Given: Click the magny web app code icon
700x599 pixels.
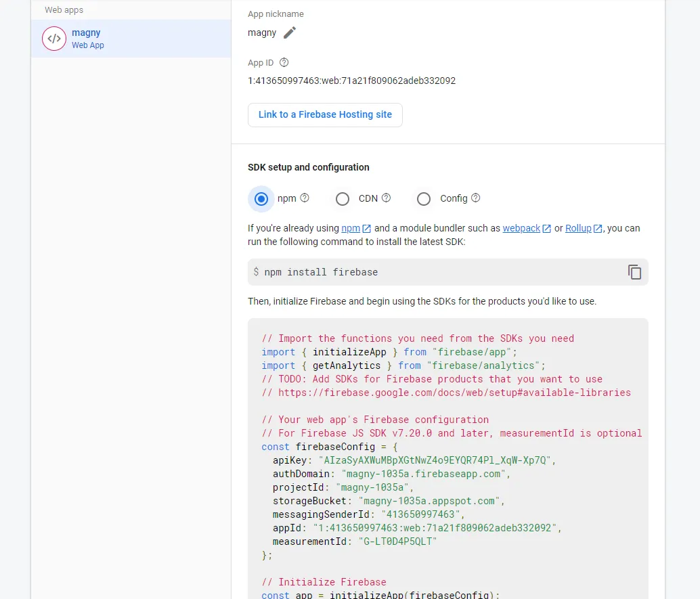Looking at the screenshot, I should point(54,39).
